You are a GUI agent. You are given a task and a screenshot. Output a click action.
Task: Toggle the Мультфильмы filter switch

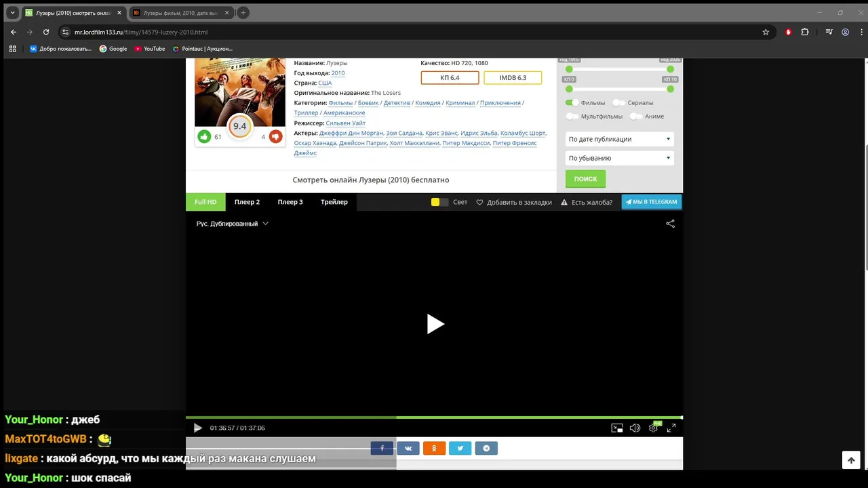click(572, 117)
